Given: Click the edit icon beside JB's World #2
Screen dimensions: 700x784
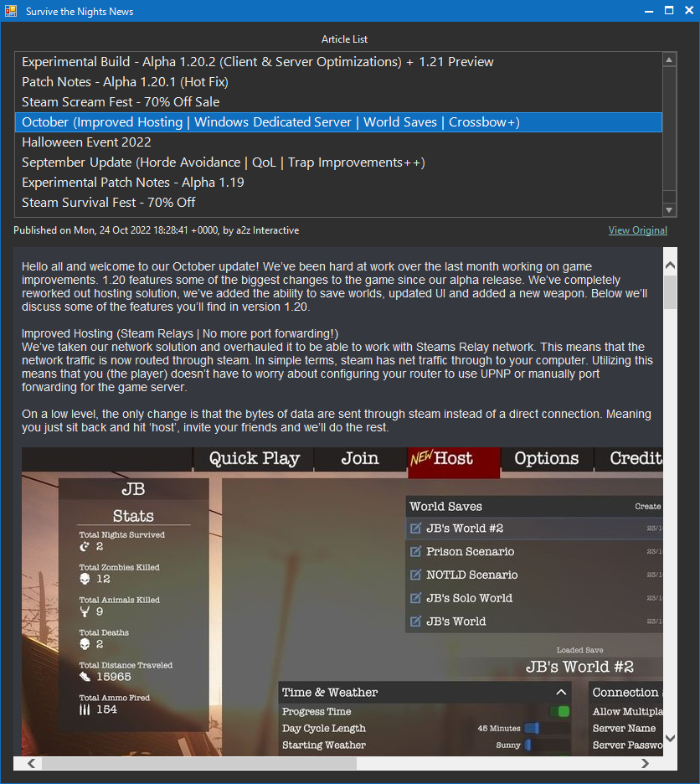Looking at the screenshot, I should coord(415,529).
